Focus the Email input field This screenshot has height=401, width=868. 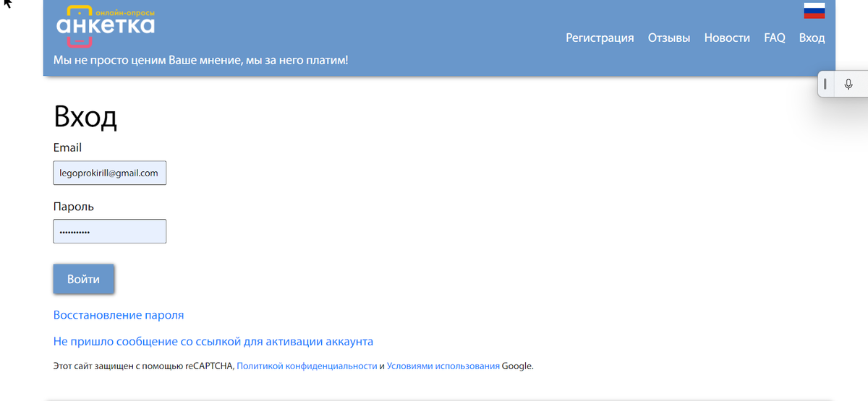point(110,173)
